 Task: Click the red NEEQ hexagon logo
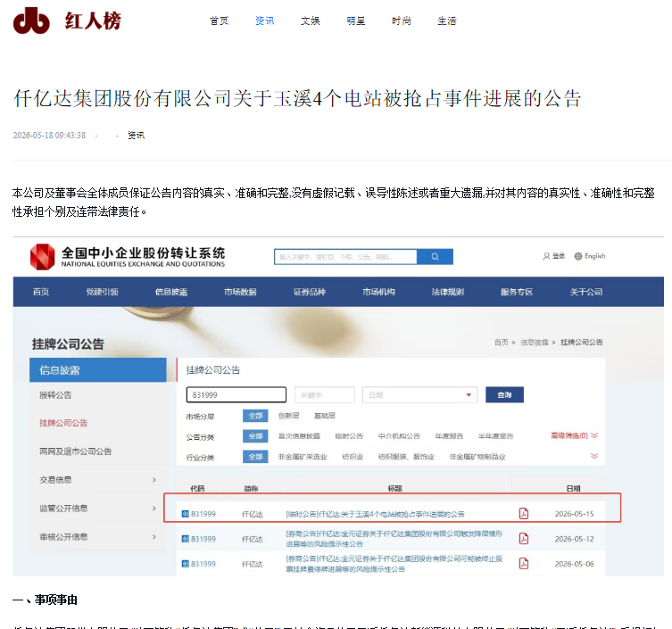(43, 257)
